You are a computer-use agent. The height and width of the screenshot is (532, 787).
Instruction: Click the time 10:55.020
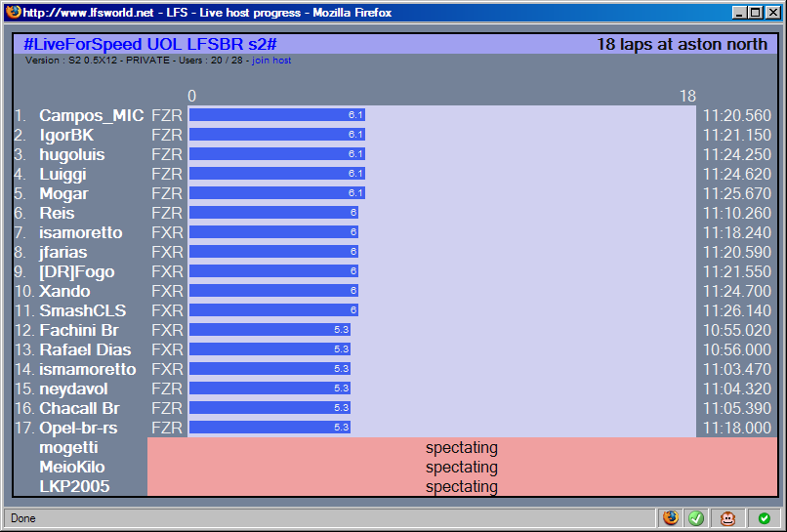736,330
